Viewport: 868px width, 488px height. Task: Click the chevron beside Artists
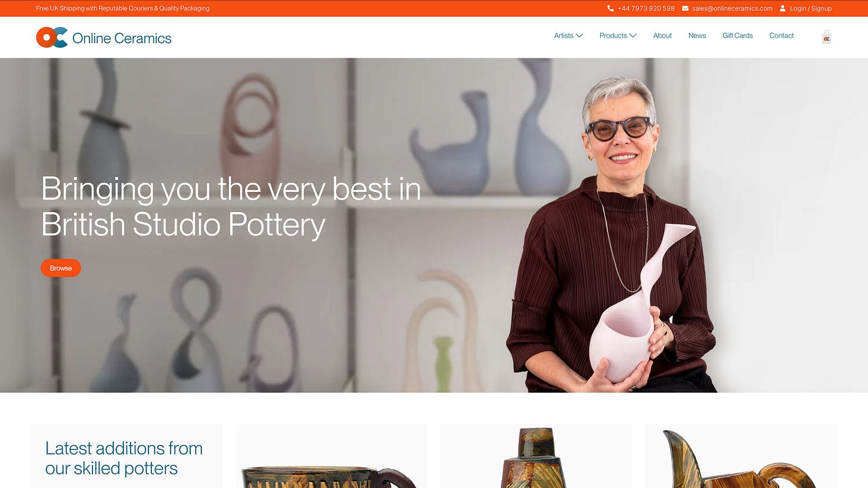coord(579,36)
